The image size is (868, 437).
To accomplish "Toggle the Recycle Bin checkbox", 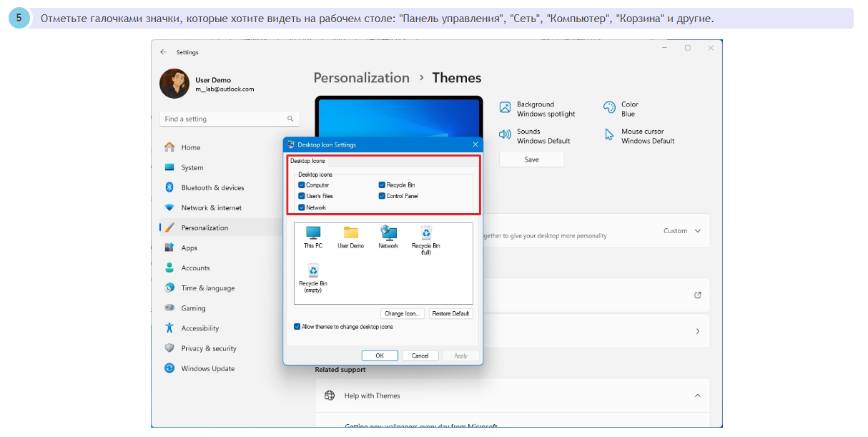I will pos(382,185).
